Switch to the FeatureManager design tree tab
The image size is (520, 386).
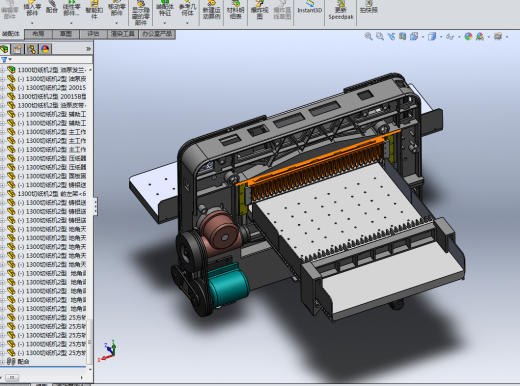point(5,49)
